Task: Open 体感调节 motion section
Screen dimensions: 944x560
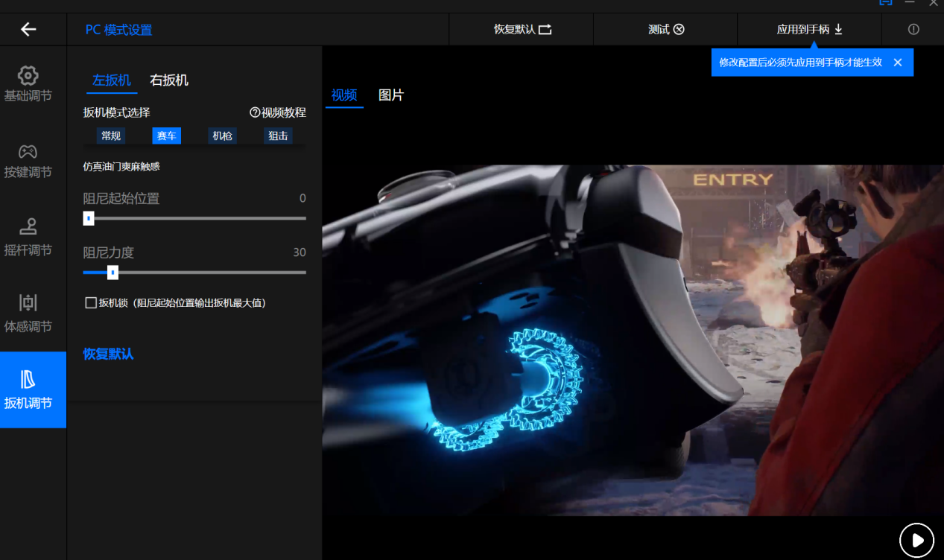Action: tap(28, 314)
